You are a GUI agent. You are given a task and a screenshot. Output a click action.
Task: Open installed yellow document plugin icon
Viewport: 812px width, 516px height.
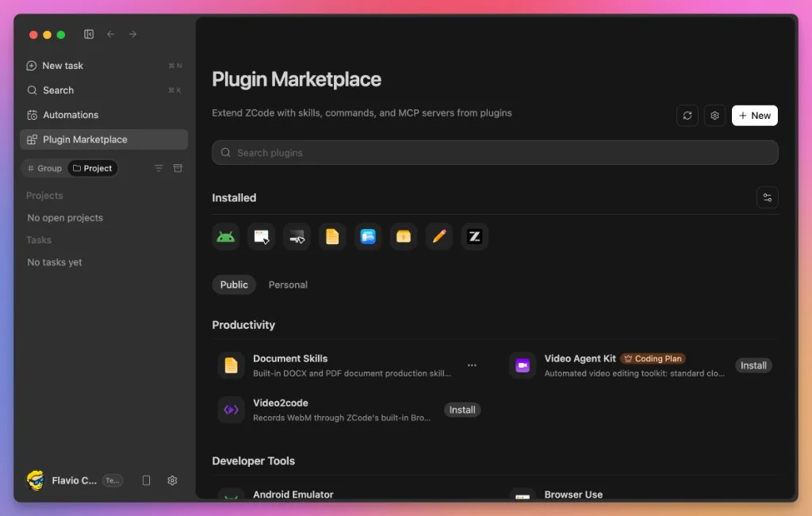(332, 236)
